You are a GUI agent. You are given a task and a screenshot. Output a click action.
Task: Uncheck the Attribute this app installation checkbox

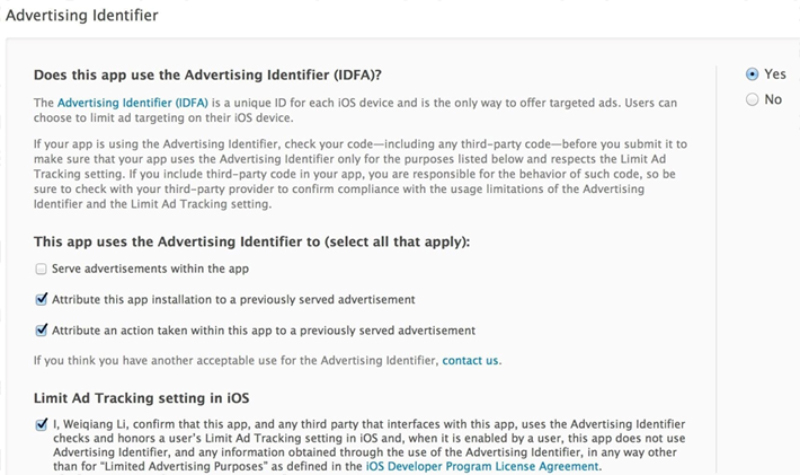point(41,299)
